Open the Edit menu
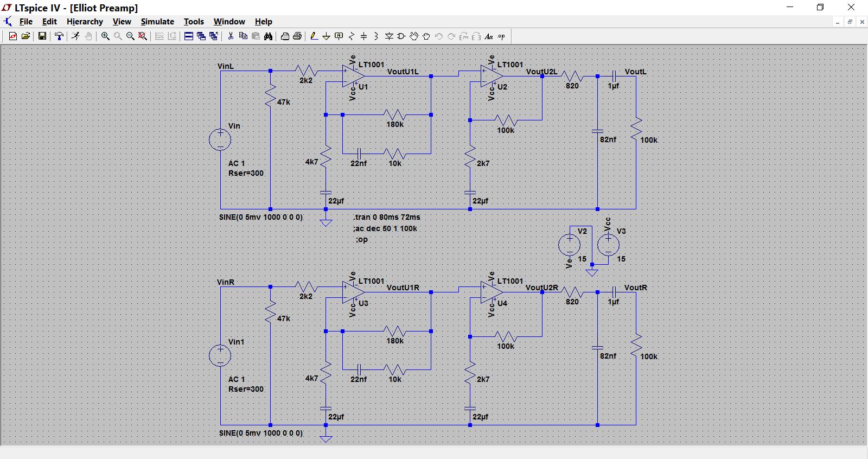 pos(49,22)
